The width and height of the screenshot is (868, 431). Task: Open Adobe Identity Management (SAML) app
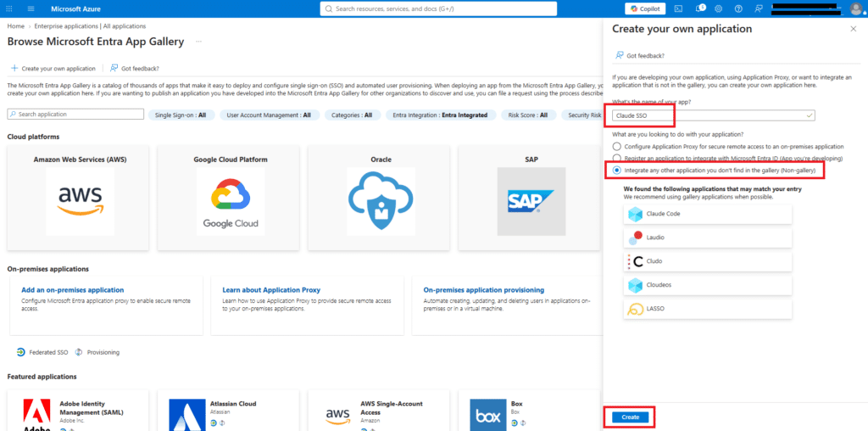[78, 411]
